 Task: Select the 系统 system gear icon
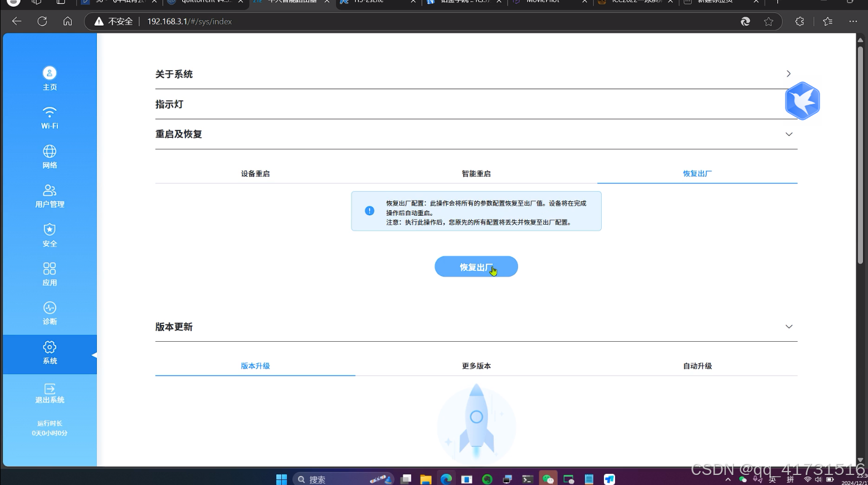(x=50, y=347)
